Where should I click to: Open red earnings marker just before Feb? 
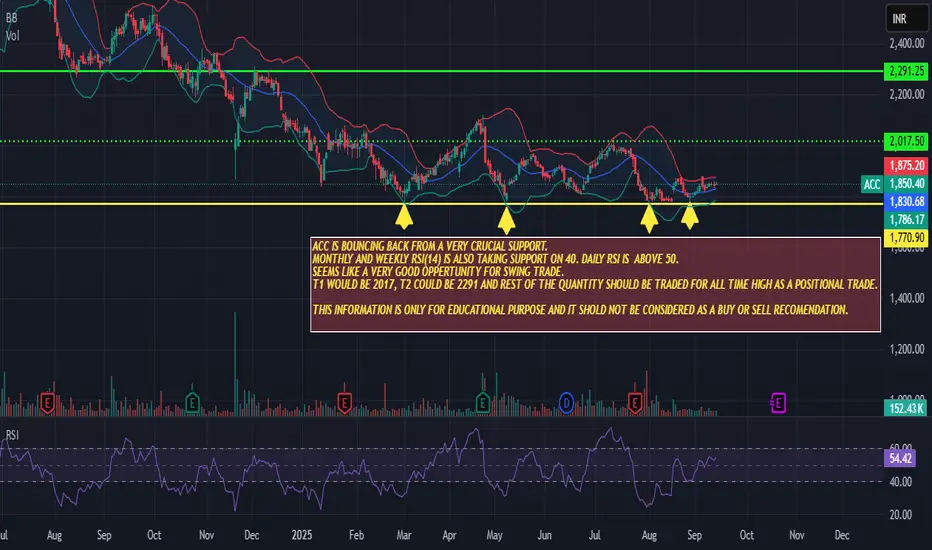pyautogui.click(x=344, y=403)
